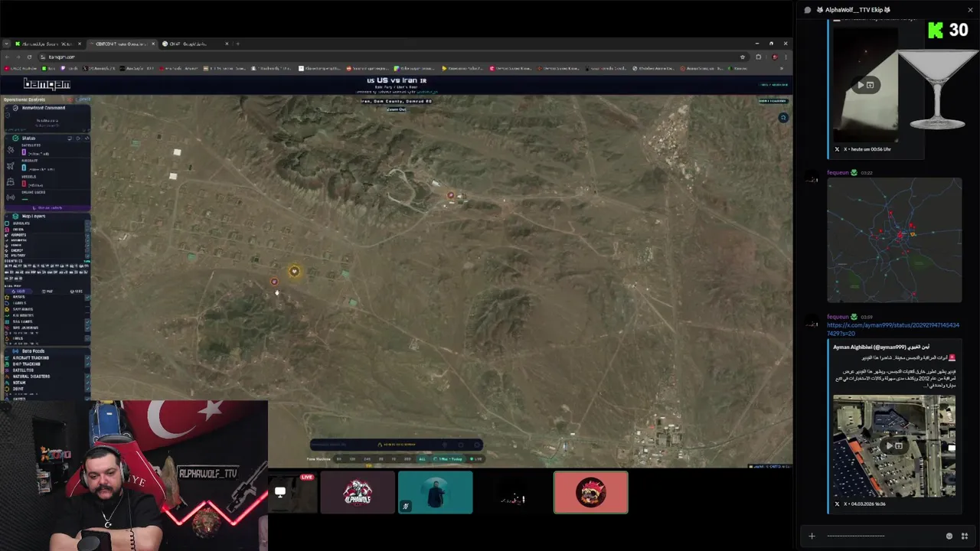Screen dimensions: 980x551
Task: Click the monitor screen-share icon
Action: click(280, 492)
